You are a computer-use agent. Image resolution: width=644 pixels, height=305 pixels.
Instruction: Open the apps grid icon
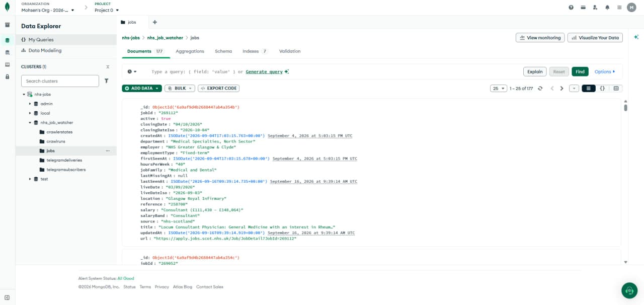point(619,8)
